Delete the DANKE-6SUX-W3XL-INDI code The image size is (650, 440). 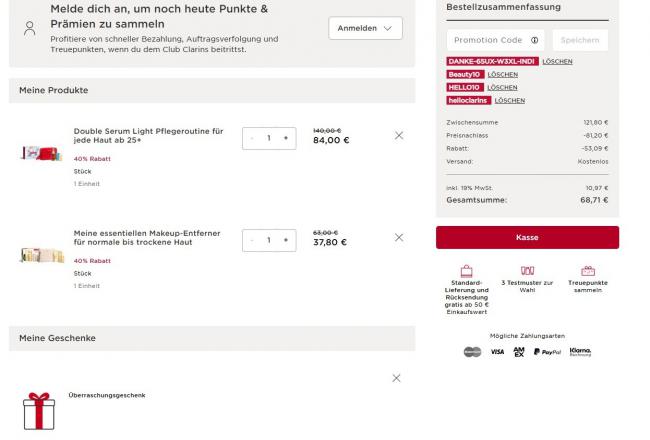pyautogui.click(x=557, y=61)
